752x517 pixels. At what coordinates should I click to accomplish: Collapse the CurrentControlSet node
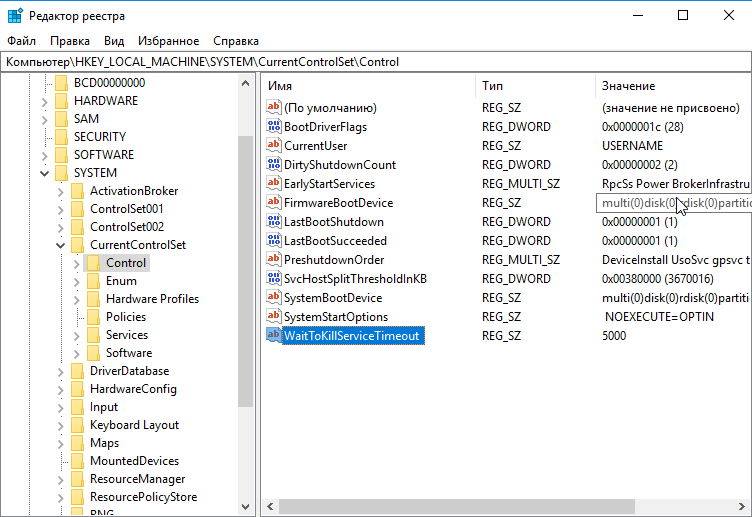pos(60,246)
